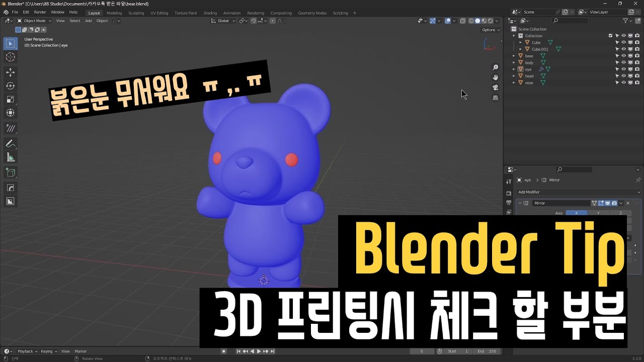The height and width of the screenshot is (362, 644).
Task: Click the pan view hand icon
Action: point(495,77)
